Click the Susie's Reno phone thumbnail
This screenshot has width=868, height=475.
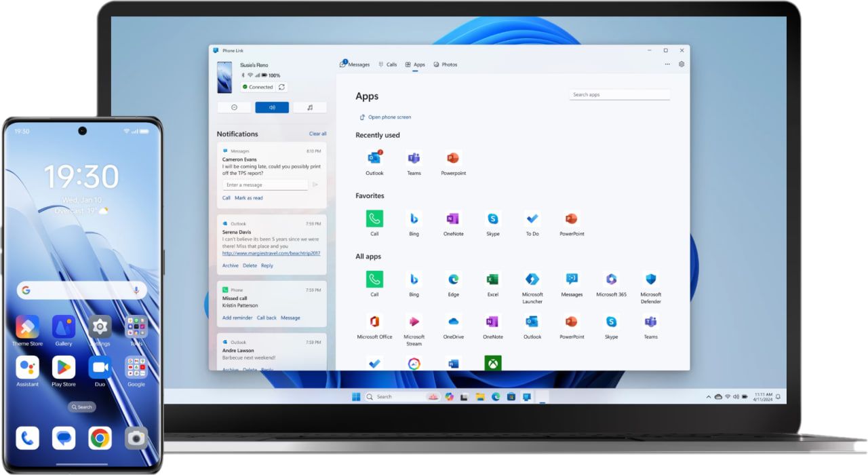[x=224, y=77]
